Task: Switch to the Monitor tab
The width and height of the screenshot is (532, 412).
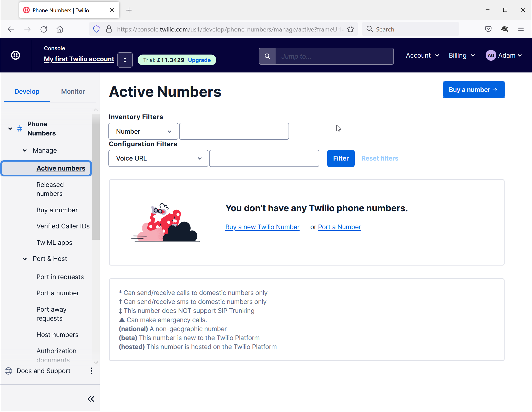Action: (x=73, y=92)
